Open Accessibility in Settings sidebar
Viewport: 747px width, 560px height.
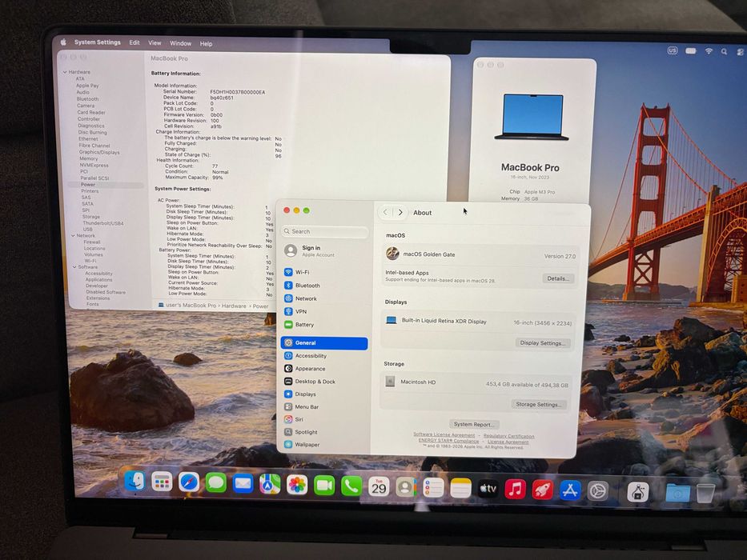(324, 356)
